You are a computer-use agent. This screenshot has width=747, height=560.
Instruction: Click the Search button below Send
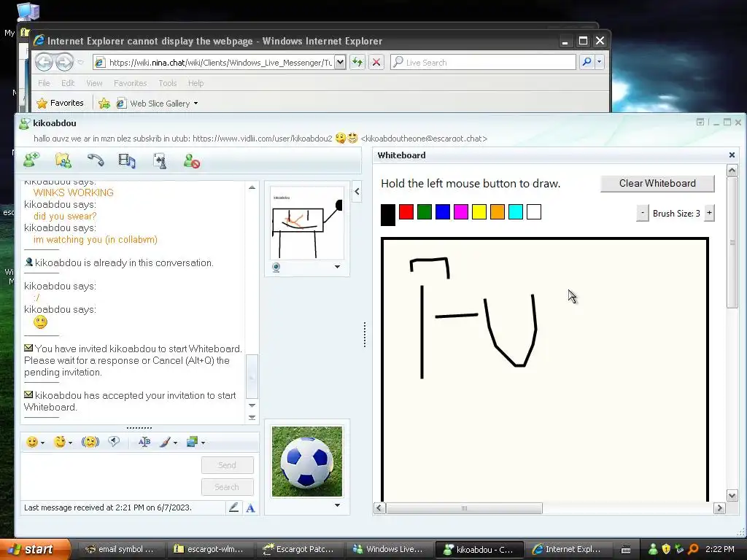[x=228, y=487]
